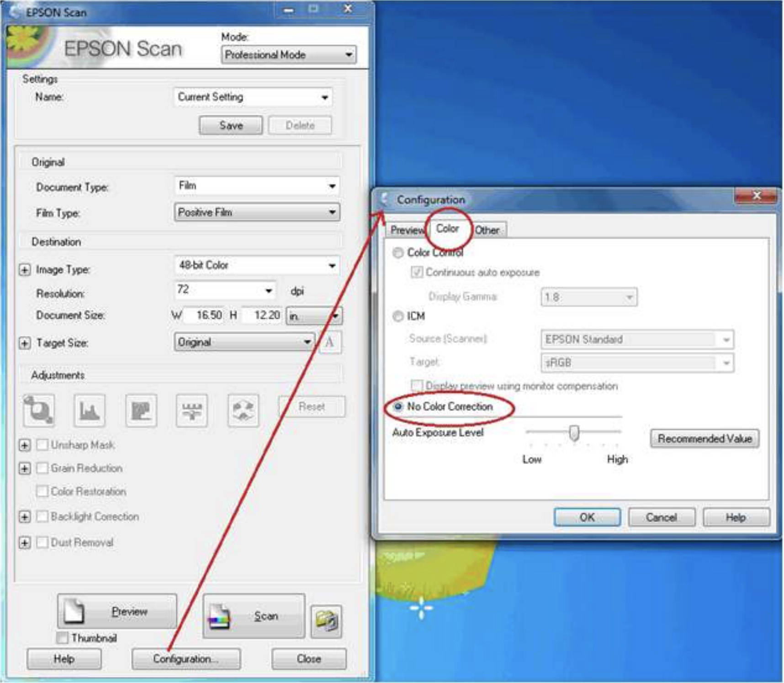Viewport: 784px width, 683px height.
Task: Close the Configuration dialog window
Action: (756, 196)
